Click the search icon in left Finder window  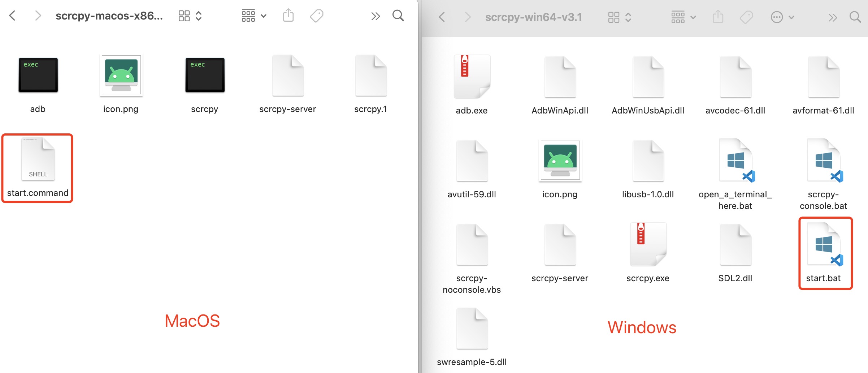coord(398,16)
